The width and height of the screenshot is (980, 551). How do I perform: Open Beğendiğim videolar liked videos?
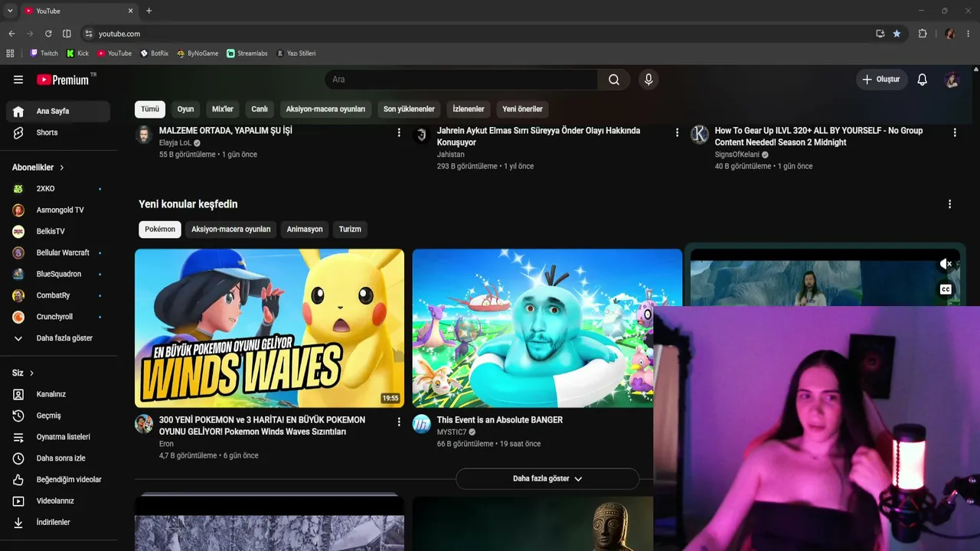[58, 480]
